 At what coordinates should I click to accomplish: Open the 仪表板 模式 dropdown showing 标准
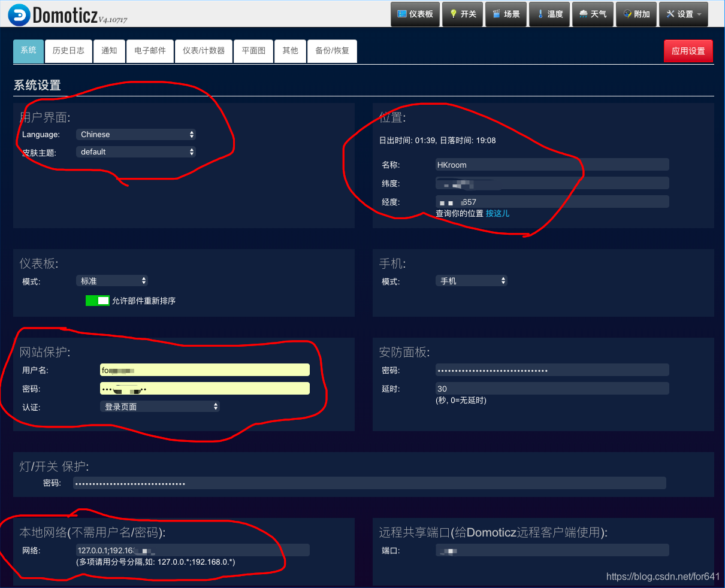click(x=112, y=281)
